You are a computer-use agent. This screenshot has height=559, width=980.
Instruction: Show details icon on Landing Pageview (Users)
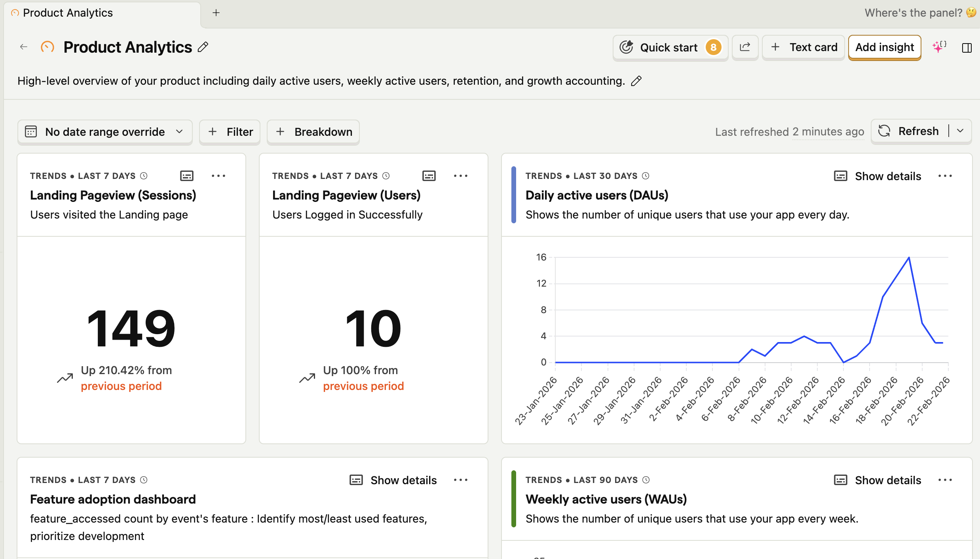(429, 176)
